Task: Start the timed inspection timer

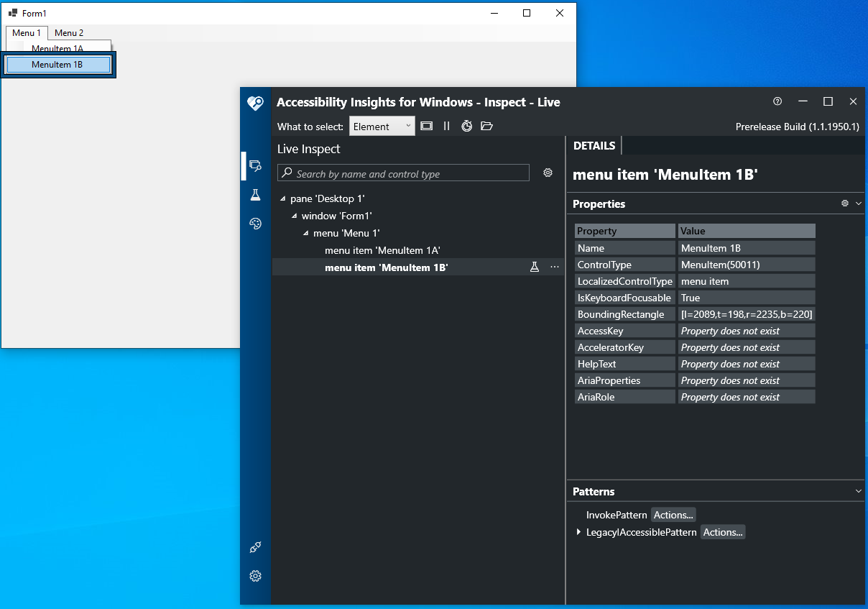Action: 466,126
